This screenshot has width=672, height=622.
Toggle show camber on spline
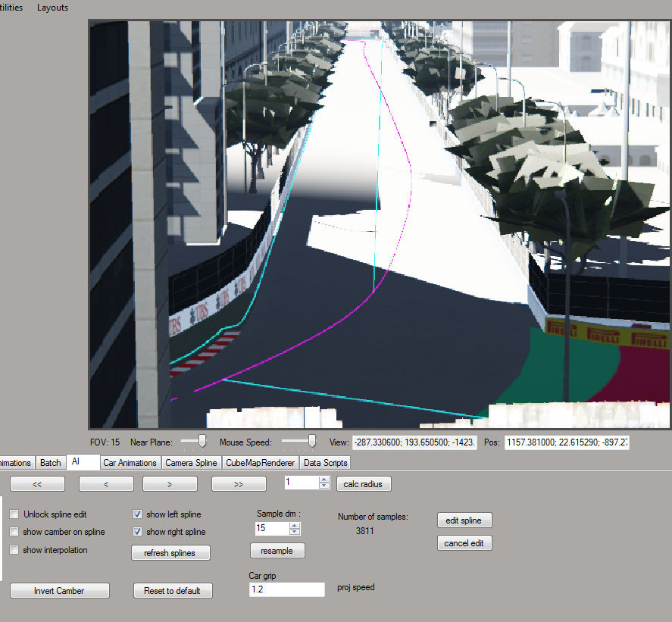pos(15,532)
